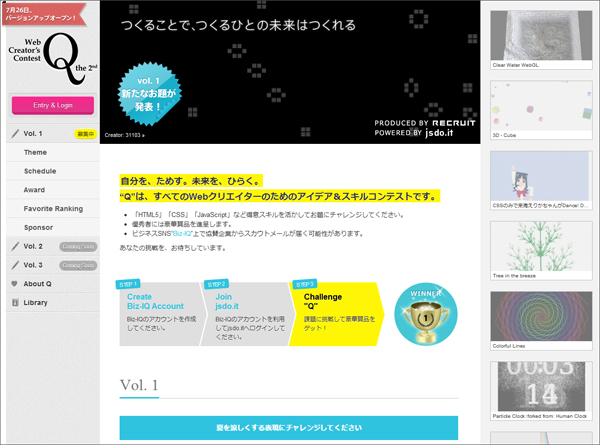
Task: Click the book icon beside Library
Action: point(15,302)
